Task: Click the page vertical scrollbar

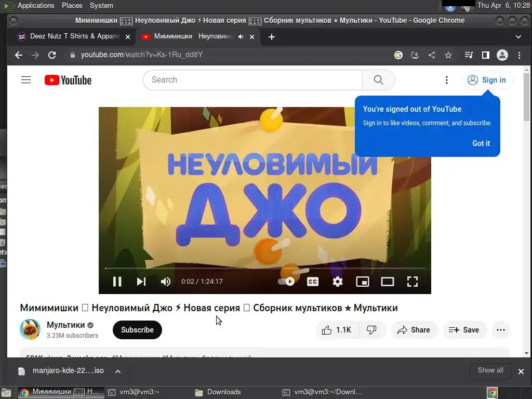Action: [526, 97]
